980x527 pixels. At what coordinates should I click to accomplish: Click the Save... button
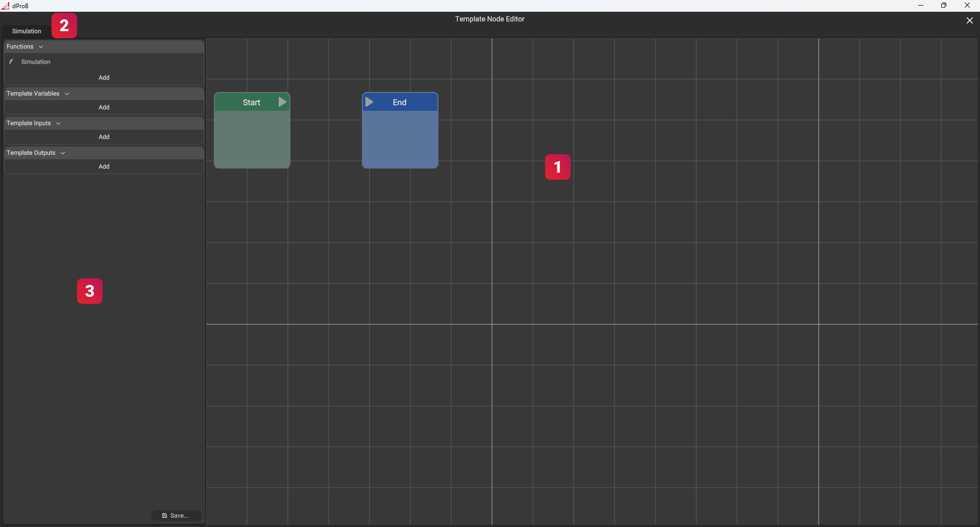coord(176,516)
